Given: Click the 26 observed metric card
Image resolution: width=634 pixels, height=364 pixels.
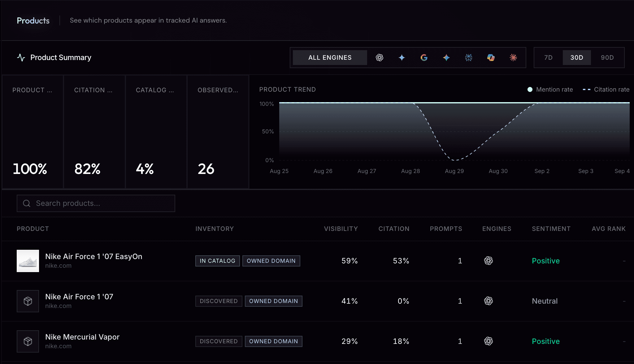Looking at the screenshot, I should point(218,132).
